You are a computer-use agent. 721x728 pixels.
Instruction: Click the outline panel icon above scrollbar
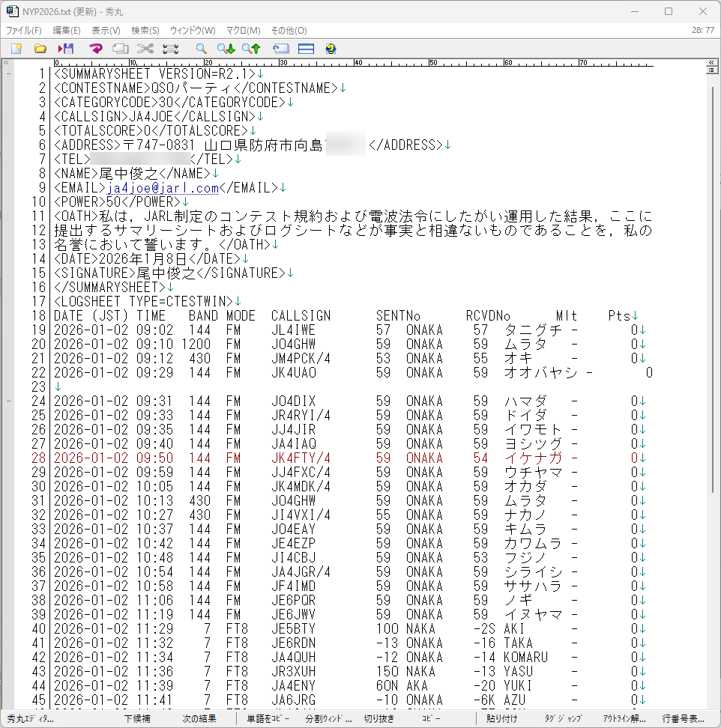(711, 70)
